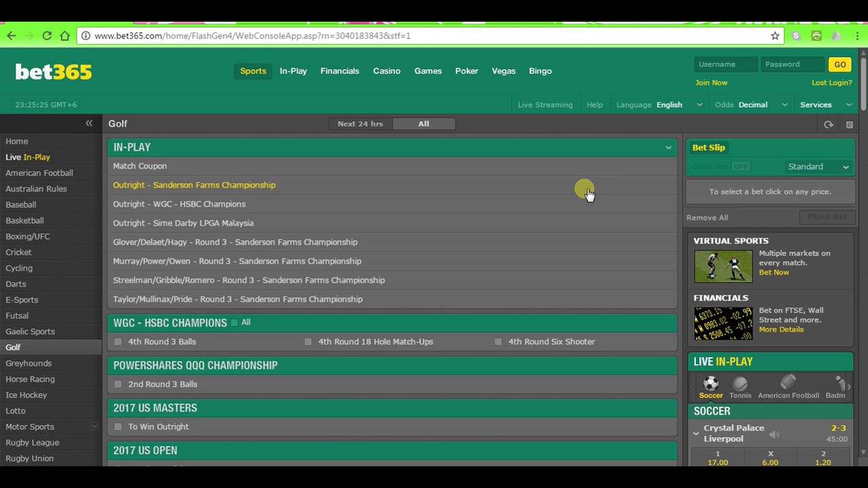Screen dimensions: 868x488
Task: Open the Help link
Action: [595, 105]
